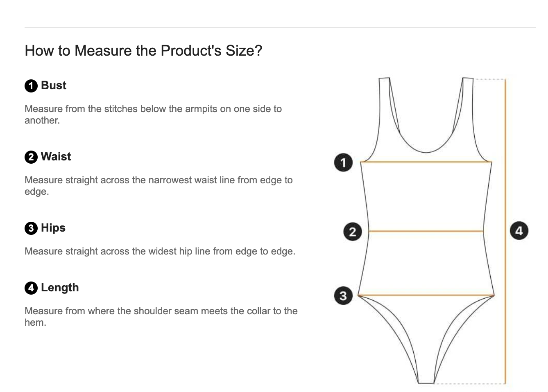Screen dimensions: 548x392
Task: Click the number 2 bullet beside Waist
Action: tap(31, 157)
